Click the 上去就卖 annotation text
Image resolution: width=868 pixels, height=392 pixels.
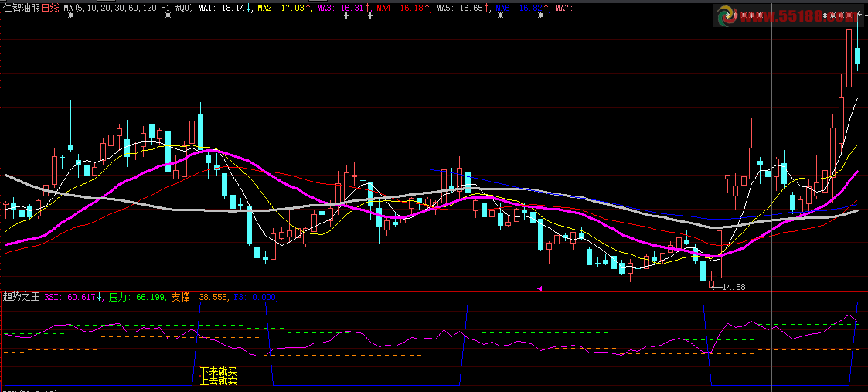pyautogui.click(x=218, y=381)
